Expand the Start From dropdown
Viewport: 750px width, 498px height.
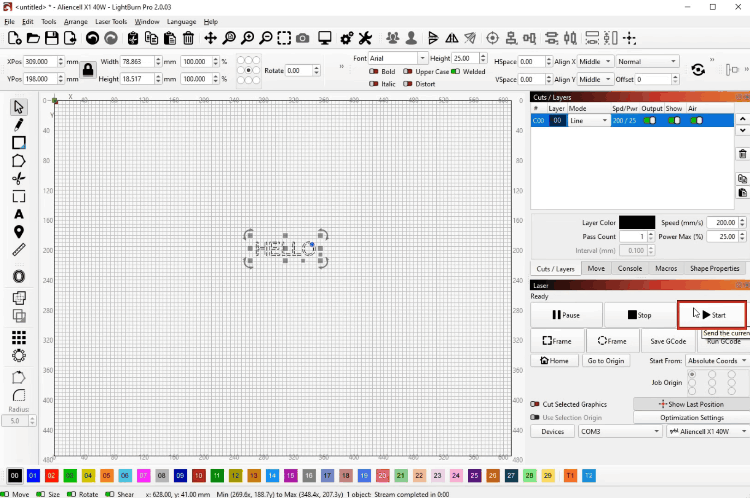pos(712,360)
